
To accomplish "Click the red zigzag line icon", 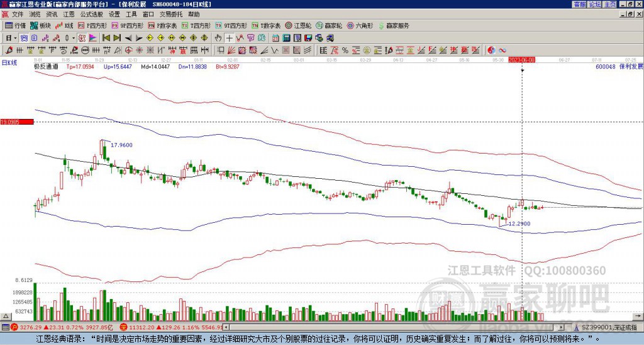I will pos(240,38).
